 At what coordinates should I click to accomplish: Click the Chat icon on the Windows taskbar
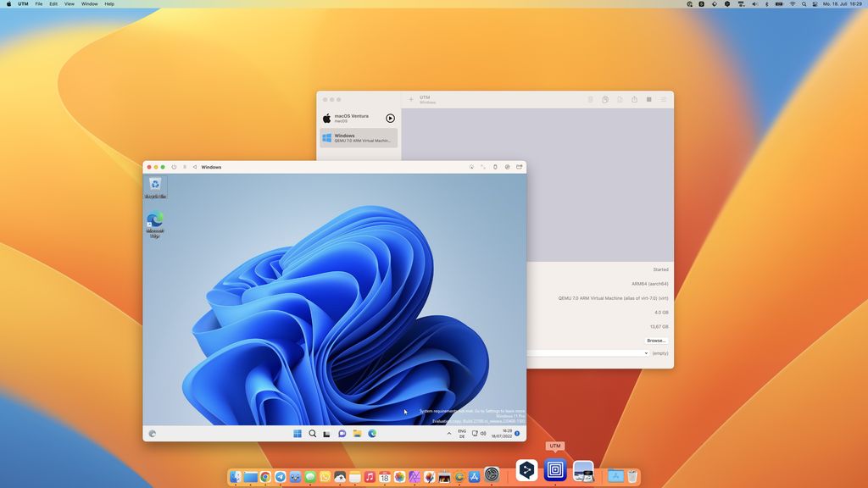(342, 433)
